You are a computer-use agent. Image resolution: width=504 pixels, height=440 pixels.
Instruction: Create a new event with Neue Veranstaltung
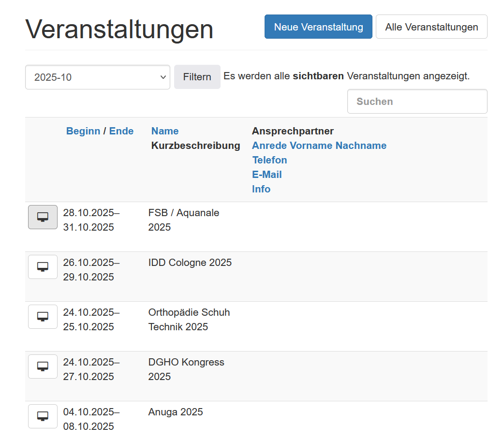pyautogui.click(x=318, y=27)
